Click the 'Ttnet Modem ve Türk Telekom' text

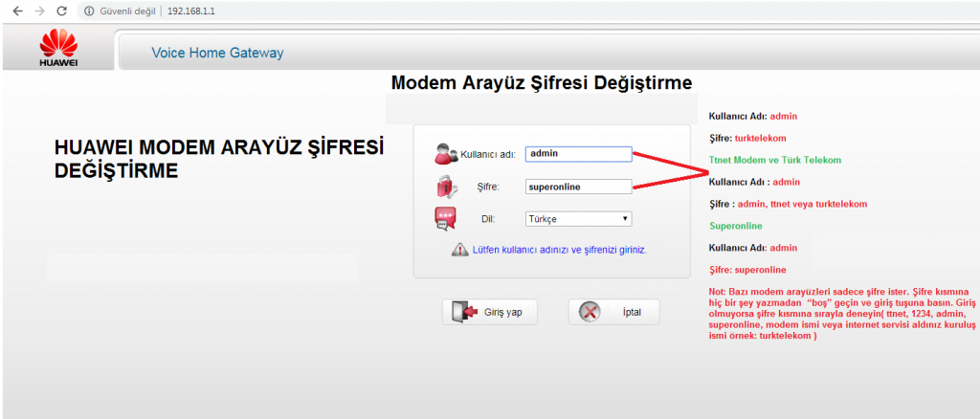(x=775, y=160)
